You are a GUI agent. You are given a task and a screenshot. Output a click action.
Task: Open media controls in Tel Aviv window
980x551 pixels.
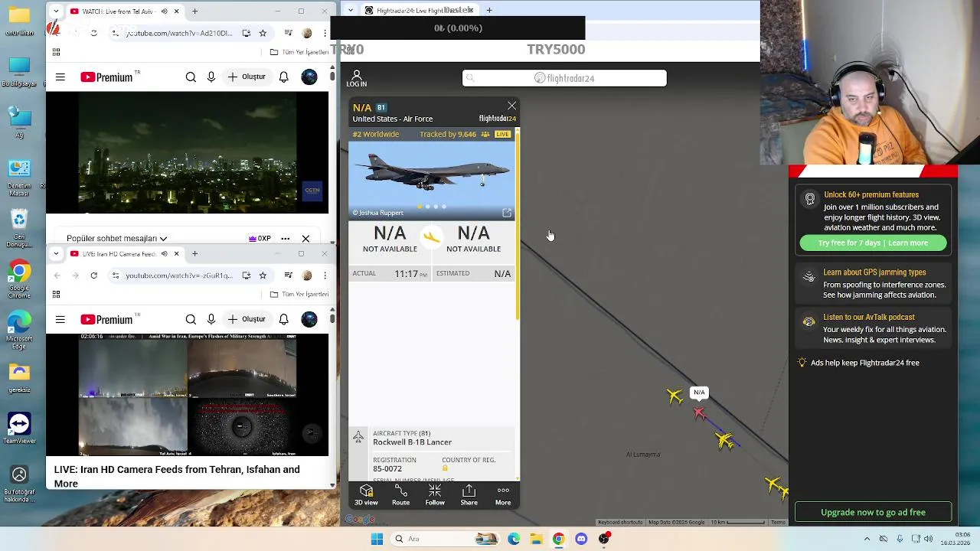tap(288, 33)
